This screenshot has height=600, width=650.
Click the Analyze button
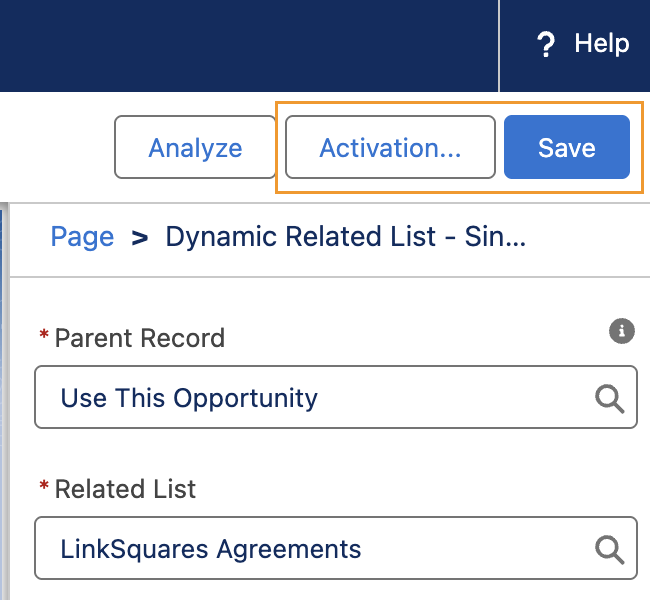195,148
